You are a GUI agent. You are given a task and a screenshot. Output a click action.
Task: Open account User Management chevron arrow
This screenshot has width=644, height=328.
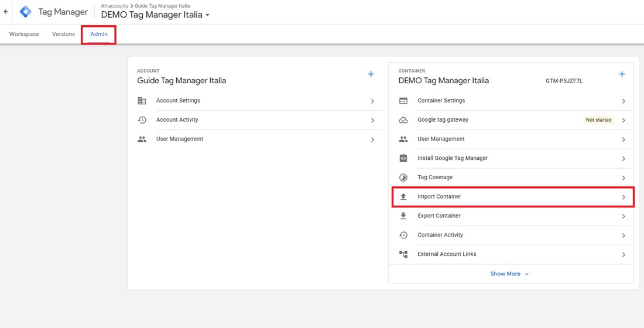372,139
